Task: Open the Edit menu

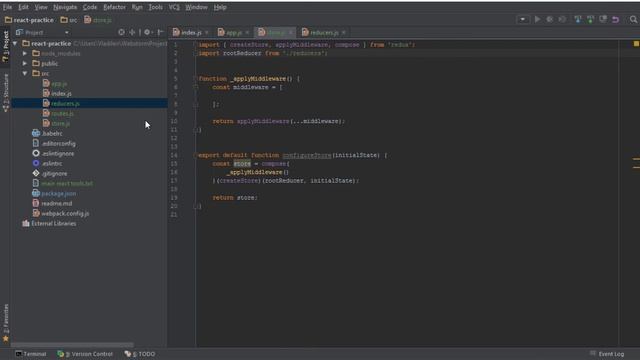Action: point(23,7)
